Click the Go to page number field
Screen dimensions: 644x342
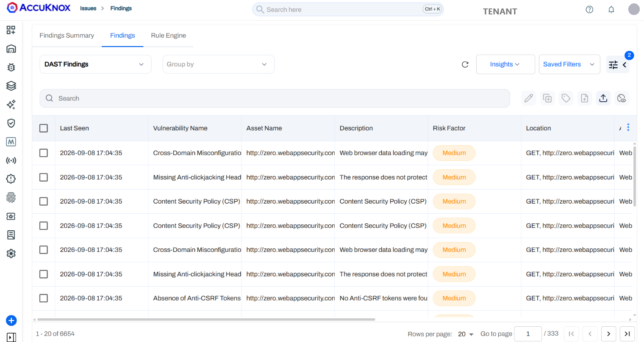(x=528, y=334)
